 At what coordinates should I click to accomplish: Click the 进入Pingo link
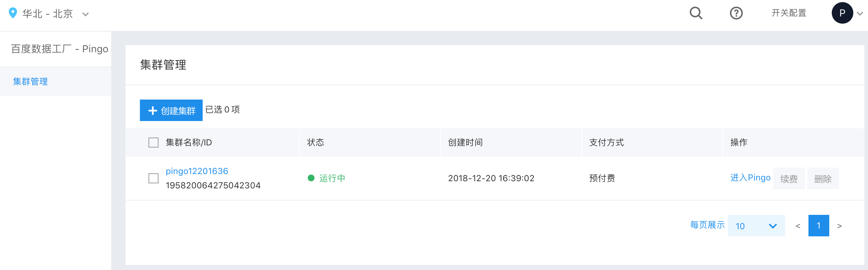(750, 178)
